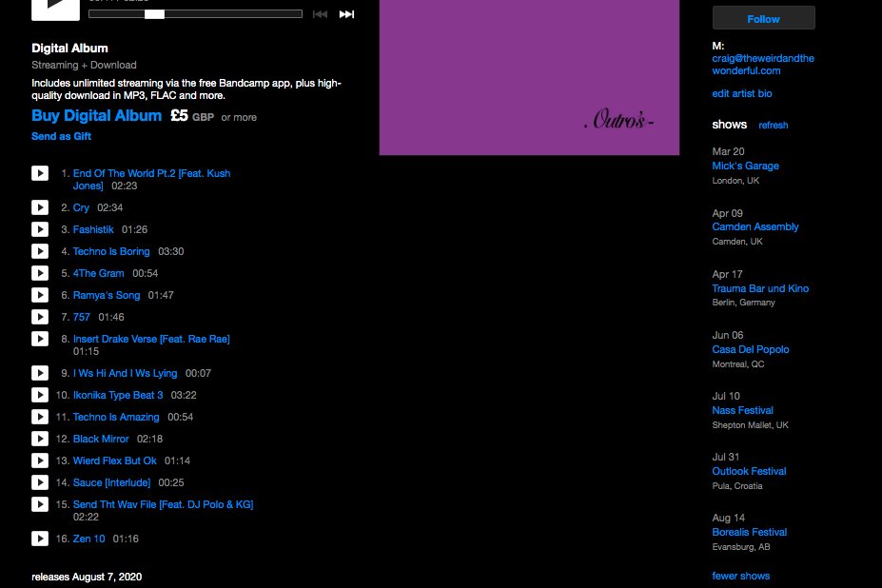This screenshot has height=588, width=882.
Task: Click the player progress slider thumb
Action: [x=154, y=14]
